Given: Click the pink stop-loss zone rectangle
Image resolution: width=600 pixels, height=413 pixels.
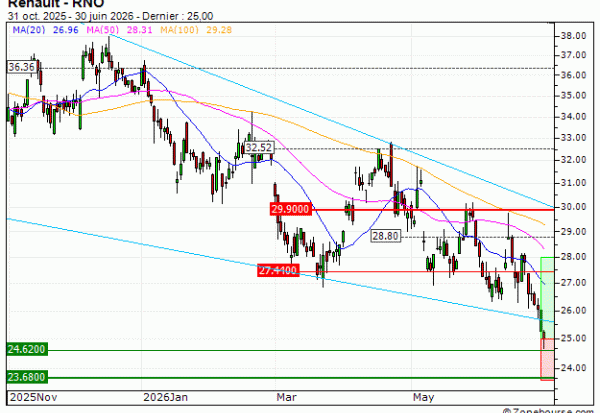Looking at the screenshot, I should point(547,359).
